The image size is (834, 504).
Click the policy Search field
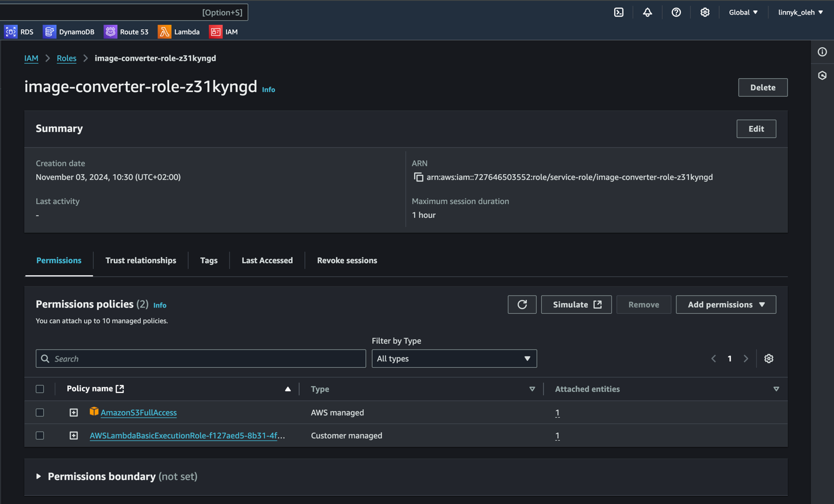click(x=201, y=359)
